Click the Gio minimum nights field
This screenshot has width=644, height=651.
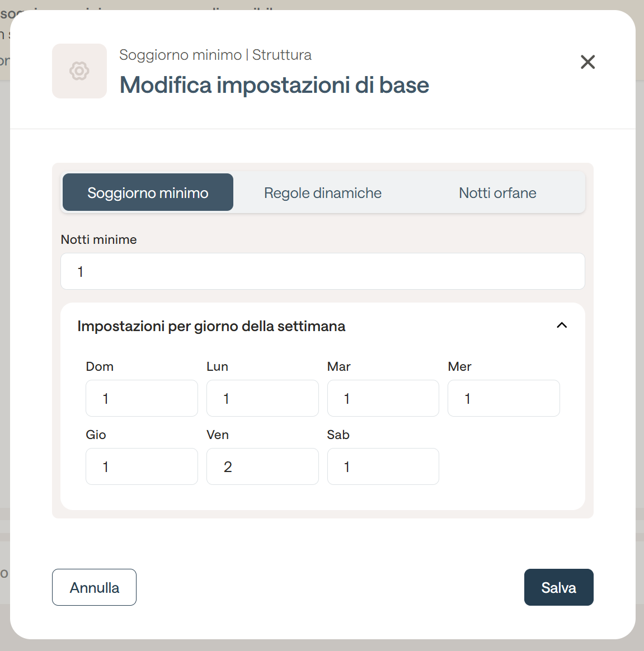[x=142, y=466]
